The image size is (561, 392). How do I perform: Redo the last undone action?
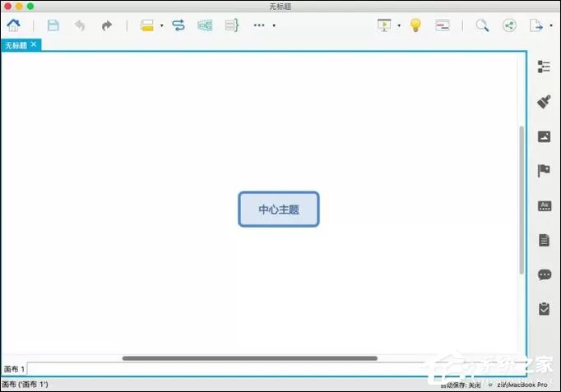click(x=107, y=25)
